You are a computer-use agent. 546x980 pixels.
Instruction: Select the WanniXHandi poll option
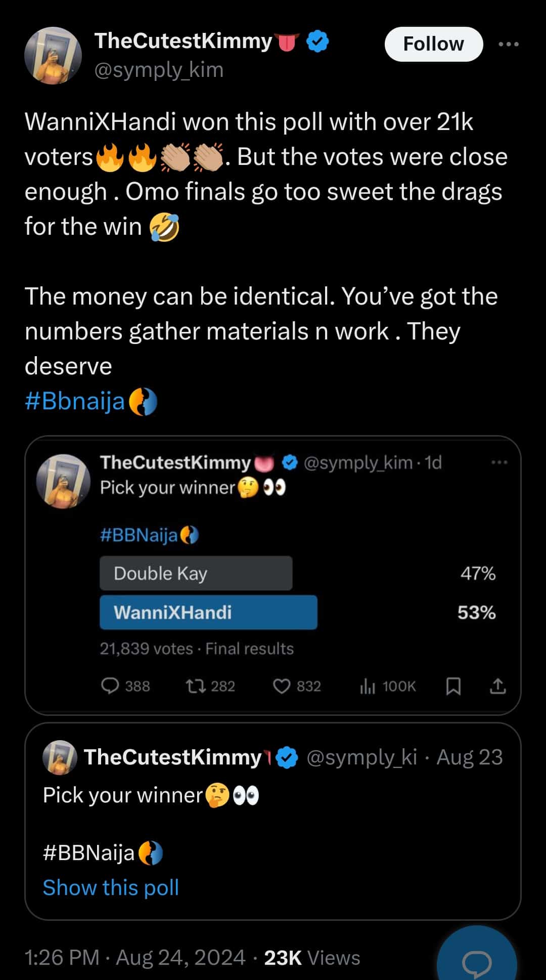coord(208,612)
